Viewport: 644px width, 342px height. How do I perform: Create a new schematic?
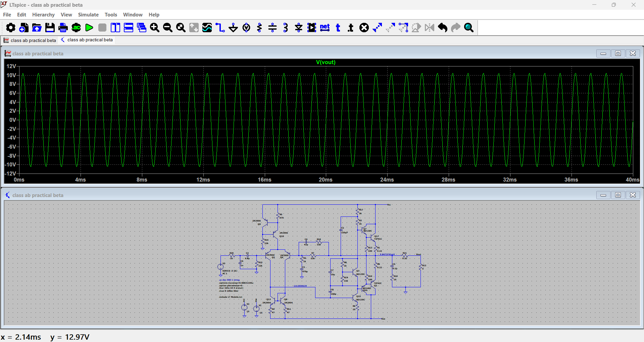(23, 28)
